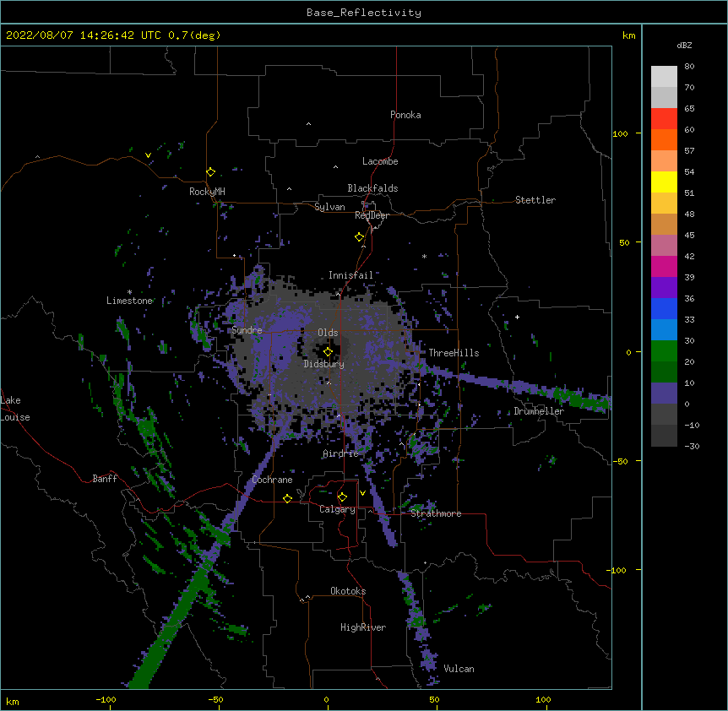Click the Strathmore label

pos(436,513)
